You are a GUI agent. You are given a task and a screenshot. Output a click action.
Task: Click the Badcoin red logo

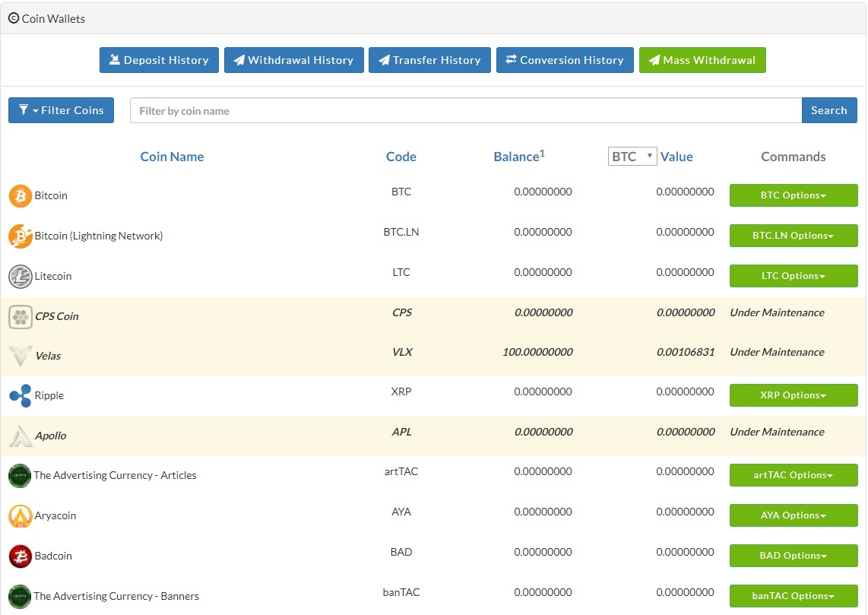(x=21, y=556)
